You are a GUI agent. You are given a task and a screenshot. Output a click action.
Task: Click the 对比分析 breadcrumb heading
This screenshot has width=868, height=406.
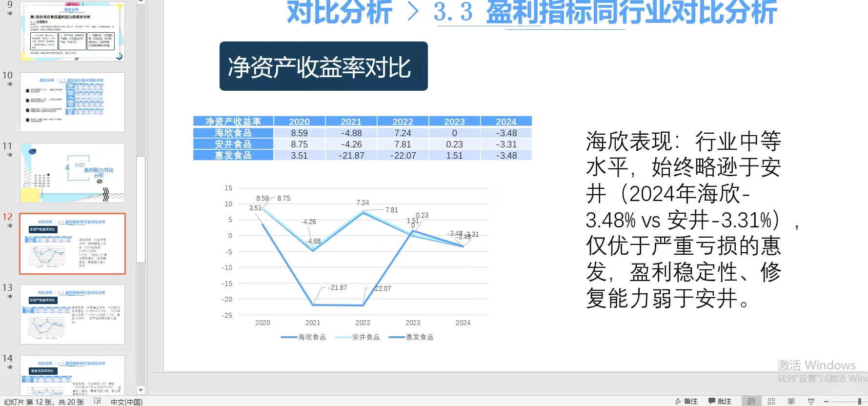point(340,12)
